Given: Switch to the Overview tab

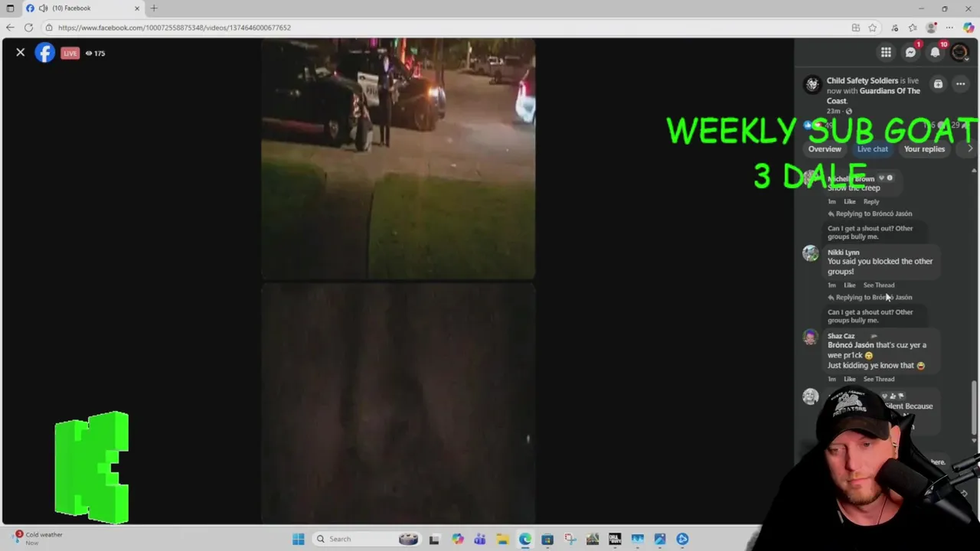Looking at the screenshot, I should coord(825,149).
